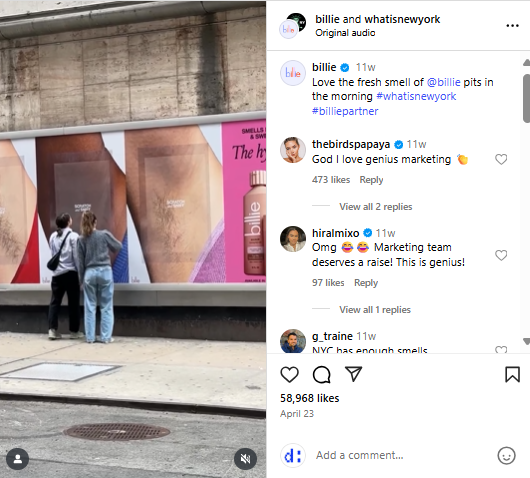This screenshot has height=478, width=530.
Task: Expand View all 2 replies
Action: tap(376, 207)
